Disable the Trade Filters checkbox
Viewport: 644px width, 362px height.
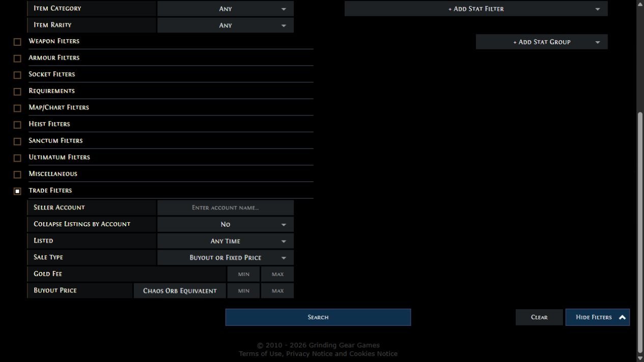coord(17,191)
